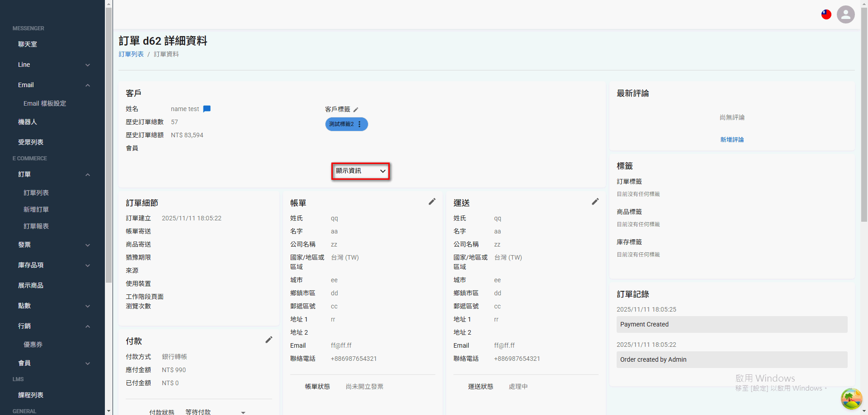Click the payment method "銀行轉帳"
Viewport: 868px width, 415px height.
click(175, 357)
